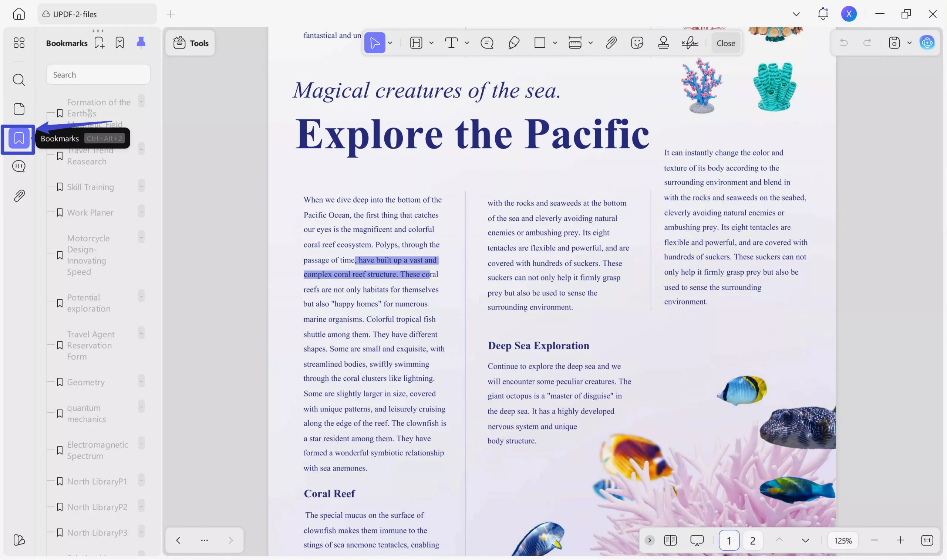The width and height of the screenshot is (947, 560).
Task: Select page 2 thumbnail in bottom bar
Action: click(752, 540)
